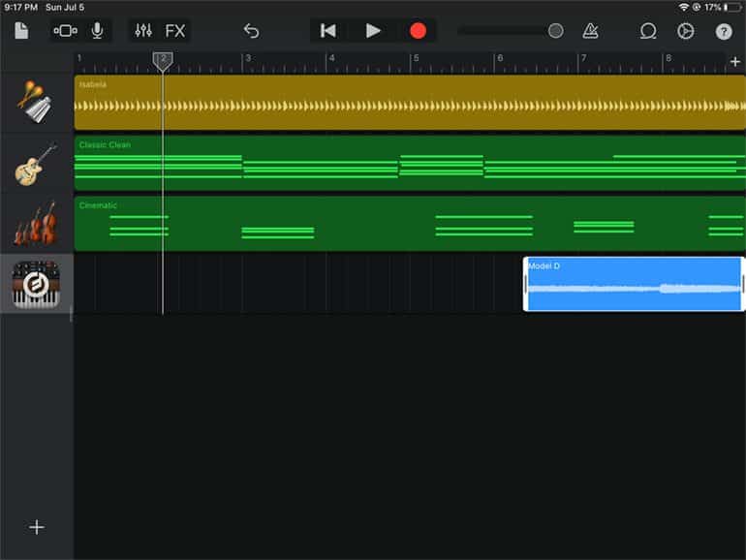Click bar 3 on the ruler

point(248,58)
